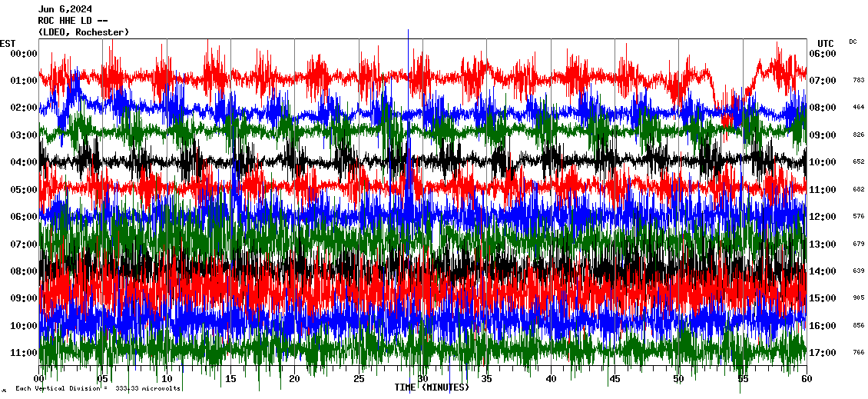Image resolution: width=868 pixels, height=399 pixels.
Task: Click the DC column header
Action: 853,42
